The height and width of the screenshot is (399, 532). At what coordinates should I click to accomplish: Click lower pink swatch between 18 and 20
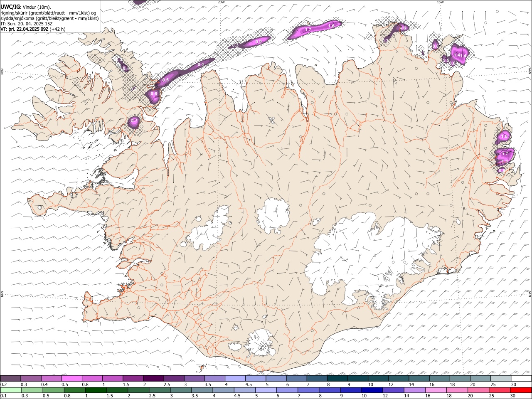(x=456, y=390)
